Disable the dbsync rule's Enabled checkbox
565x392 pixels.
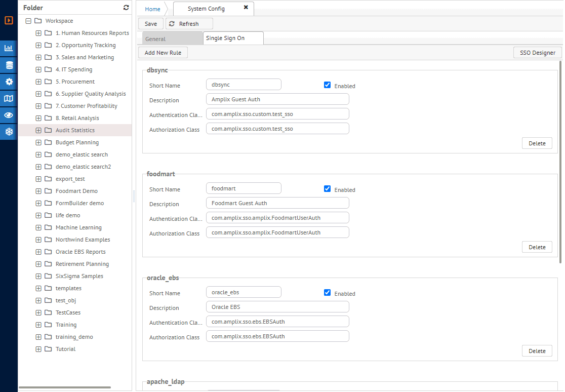click(x=327, y=85)
